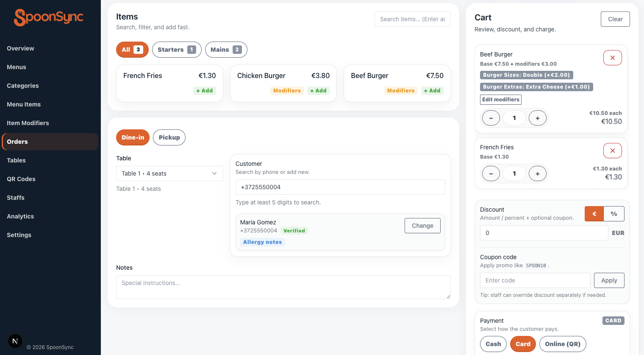Click the Special instructions notes field
Image resolution: width=644 pixels, height=355 pixels.
tap(283, 286)
